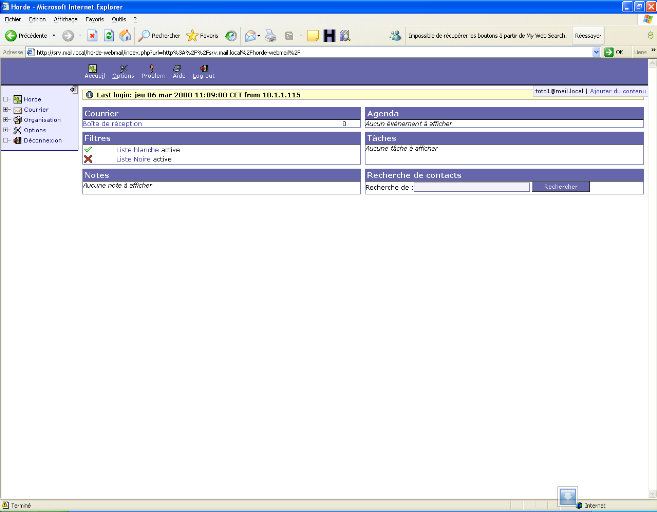Open the Options icon in Horde top bar
This screenshot has height=512, width=657.
124,68
